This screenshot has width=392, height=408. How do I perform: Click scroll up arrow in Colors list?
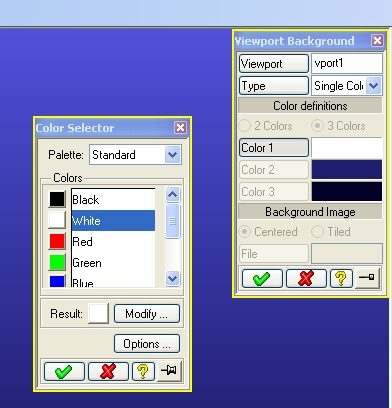(172, 194)
